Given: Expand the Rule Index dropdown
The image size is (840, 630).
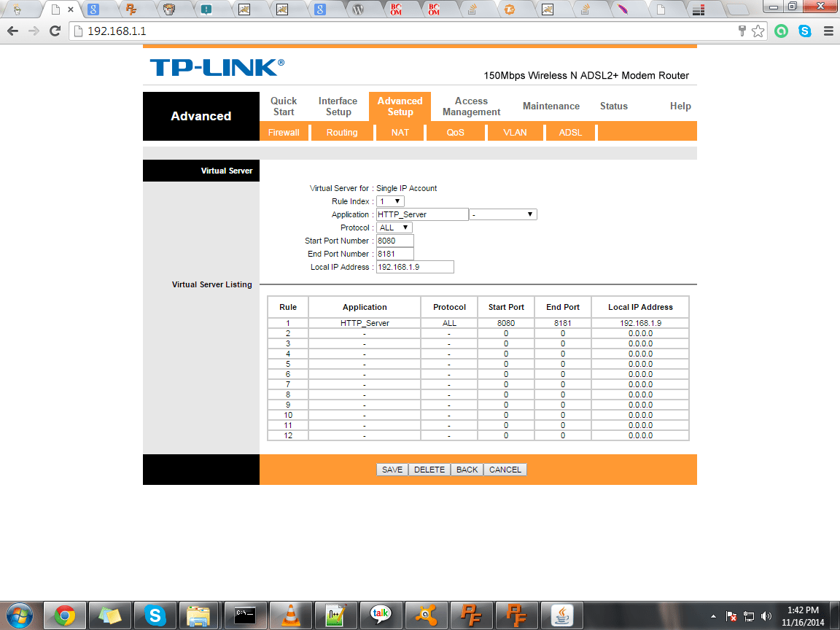Looking at the screenshot, I should (x=390, y=201).
